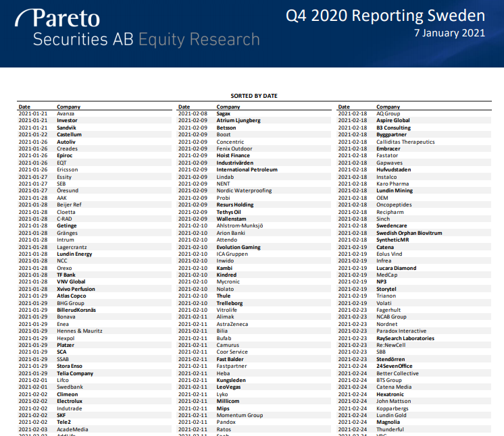This screenshot has width=504, height=436.
Task: Click the SyntheticMR row
Action: pyautogui.click(x=414, y=240)
